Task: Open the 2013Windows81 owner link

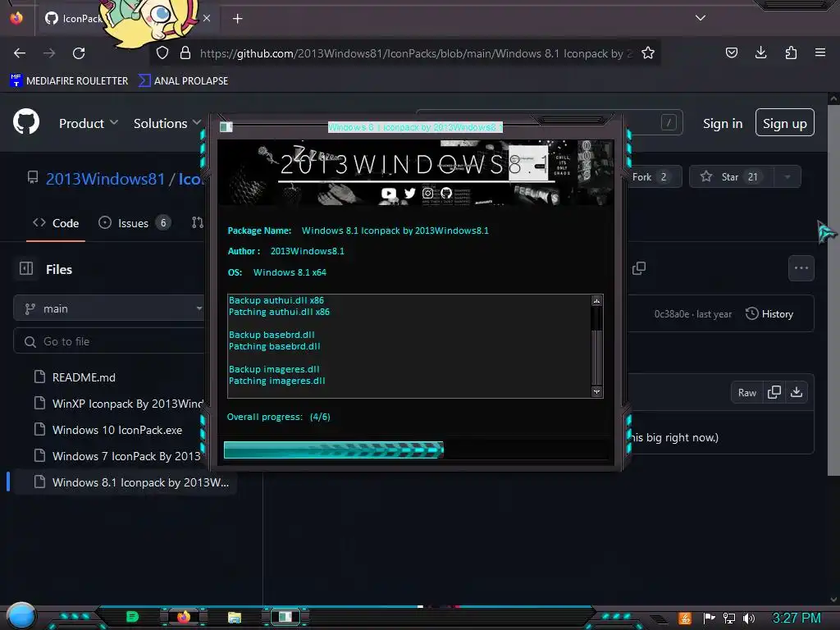Action: click(106, 178)
